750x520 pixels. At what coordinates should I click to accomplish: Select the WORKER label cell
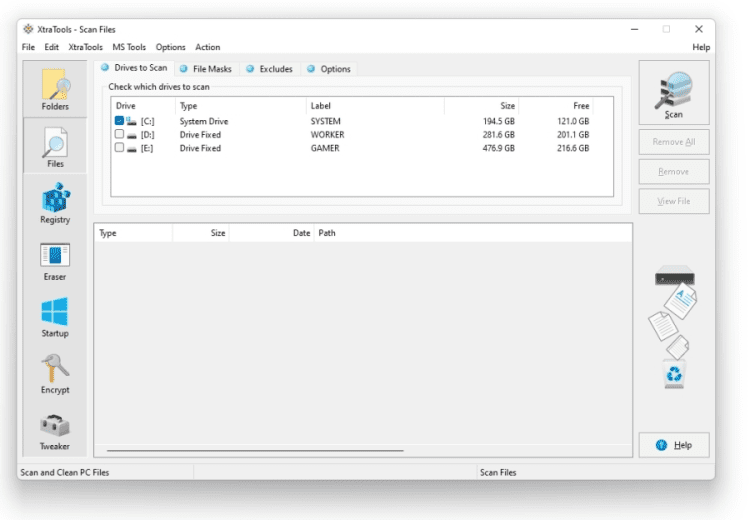pyautogui.click(x=327, y=135)
